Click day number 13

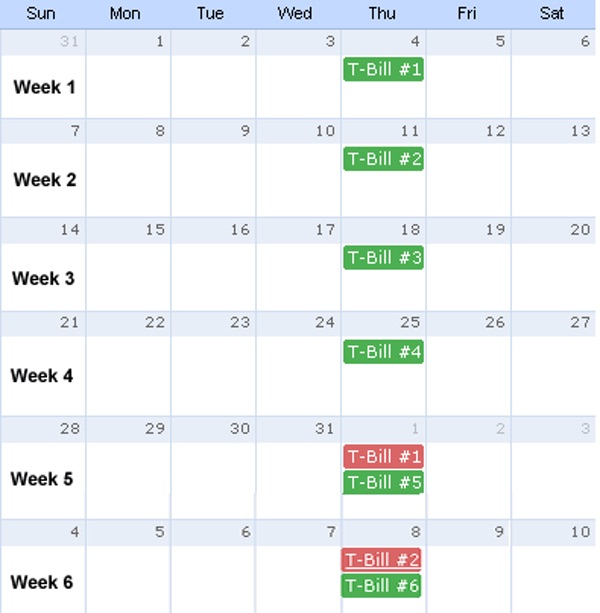(580, 131)
